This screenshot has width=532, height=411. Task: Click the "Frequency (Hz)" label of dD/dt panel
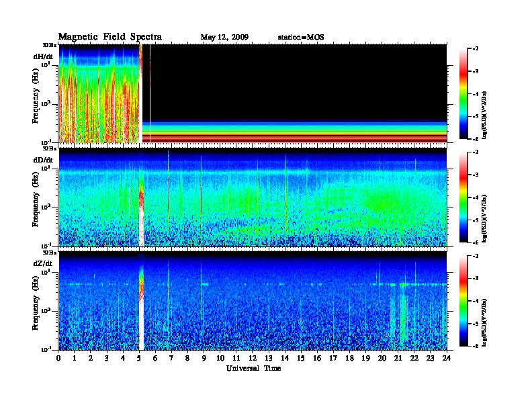click(x=36, y=199)
